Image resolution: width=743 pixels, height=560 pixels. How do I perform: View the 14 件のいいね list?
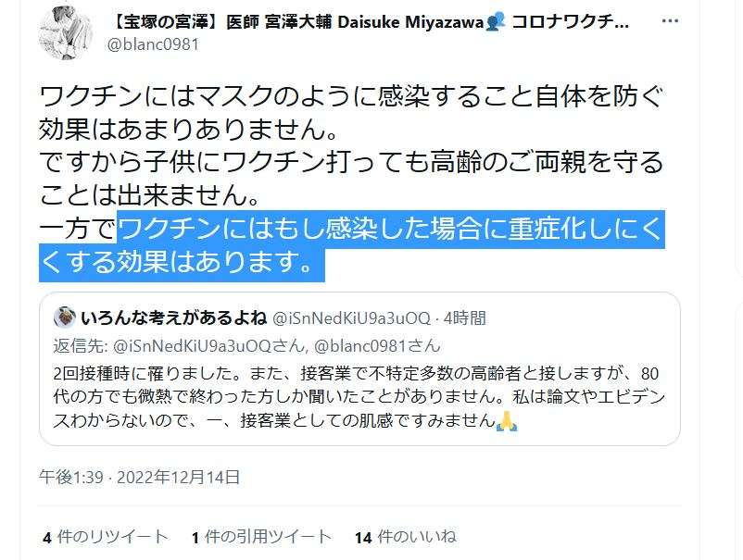point(406,537)
